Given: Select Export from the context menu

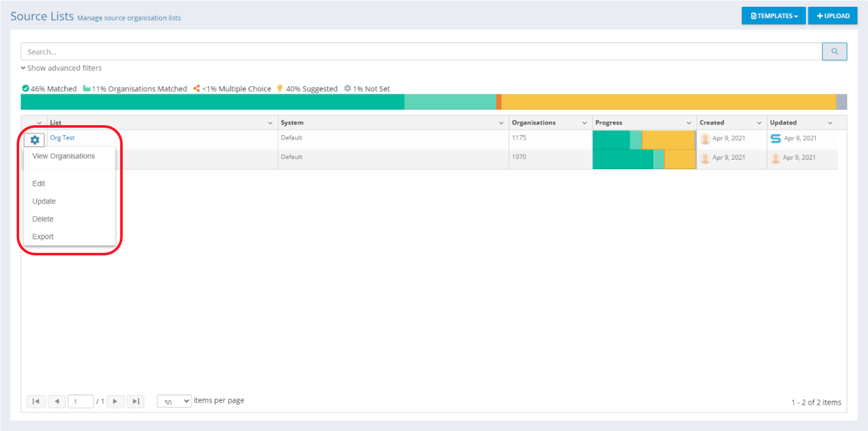Looking at the screenshot, I should click(43, 237).
